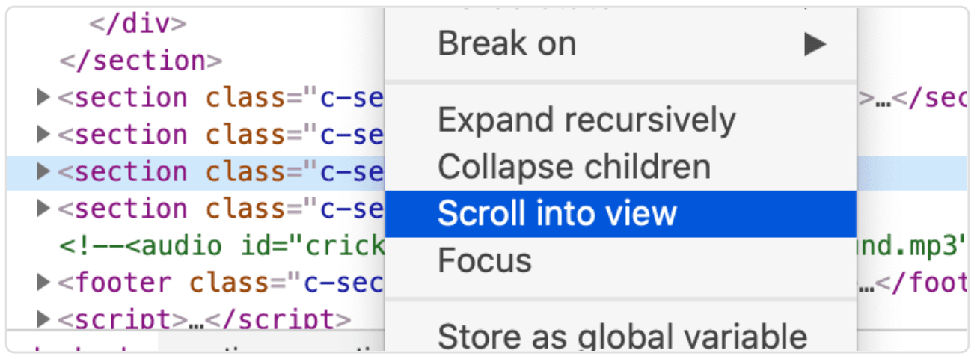Expand the second collapsed section element
980x362 pixels.
tap(43, 135)
